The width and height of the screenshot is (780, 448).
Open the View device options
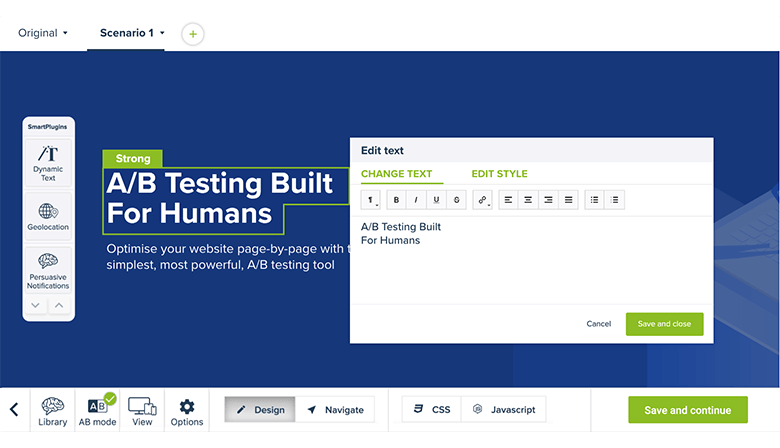click(142, 411)
